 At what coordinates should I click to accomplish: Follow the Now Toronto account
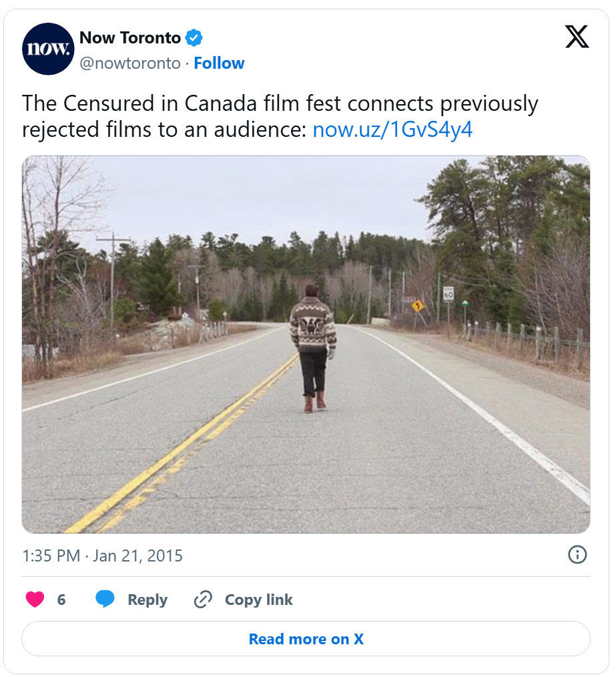tap(219, 63)
